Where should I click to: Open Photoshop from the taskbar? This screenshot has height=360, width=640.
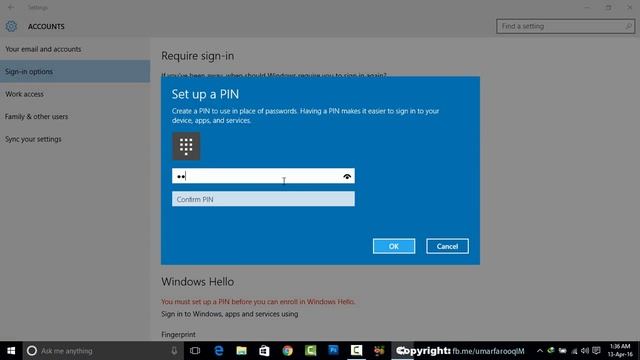tap(333, 350)
